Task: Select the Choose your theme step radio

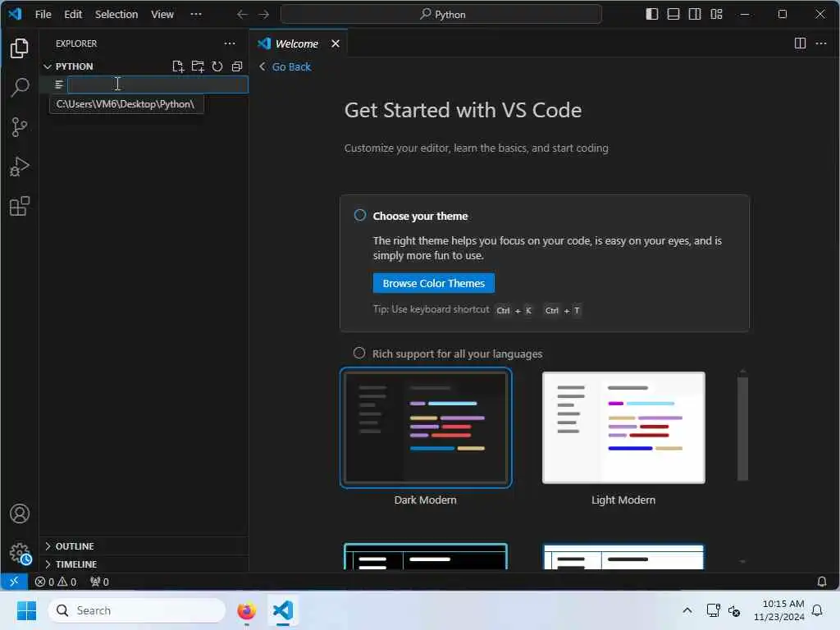Action: pos(360,216)
